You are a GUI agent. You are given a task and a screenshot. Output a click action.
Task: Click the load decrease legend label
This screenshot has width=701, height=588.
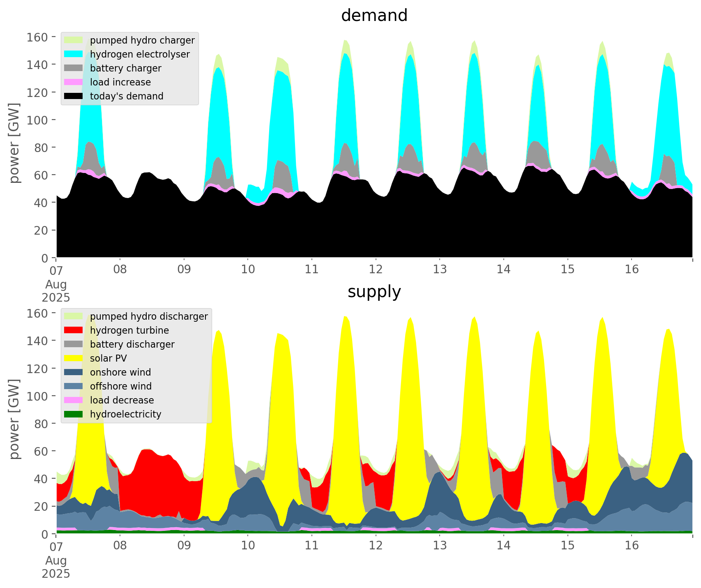[122, 400]
